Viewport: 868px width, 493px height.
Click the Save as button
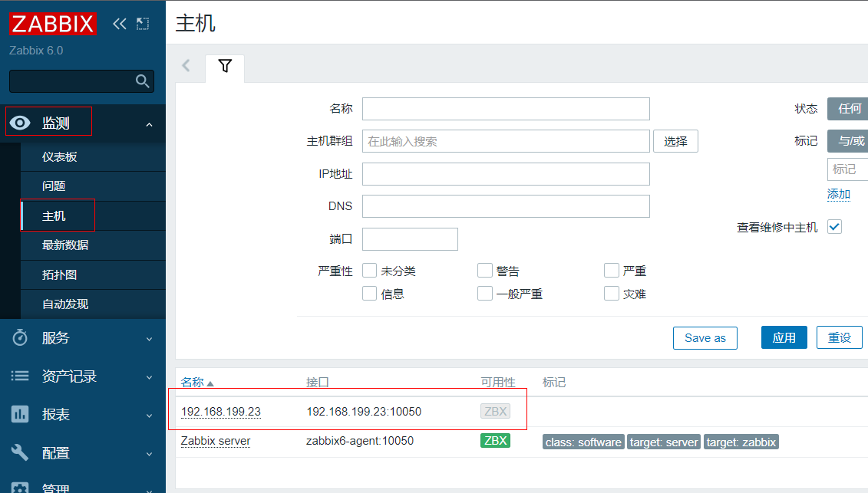click(705, 337)
